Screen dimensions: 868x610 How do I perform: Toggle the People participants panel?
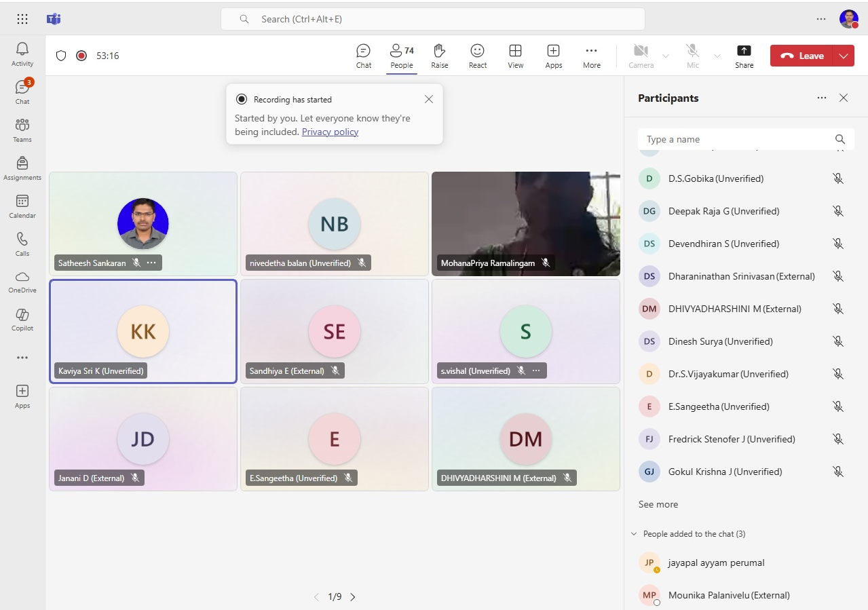[x=401, y=56]
